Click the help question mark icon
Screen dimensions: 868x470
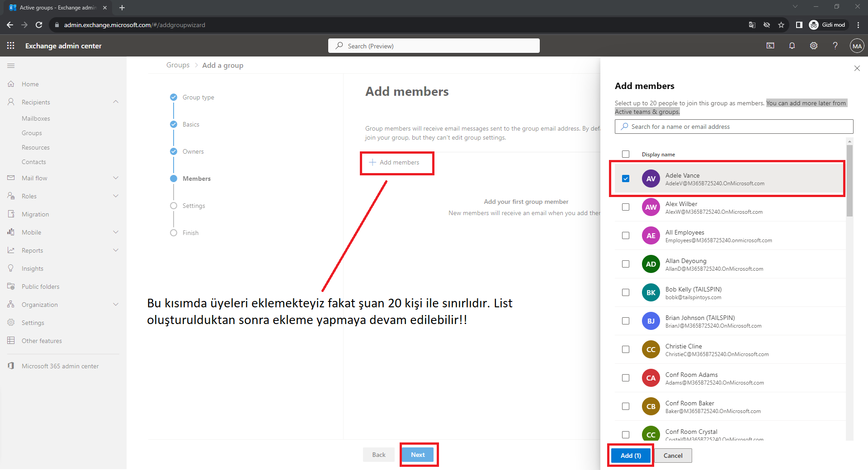click(x=835, y=46)
